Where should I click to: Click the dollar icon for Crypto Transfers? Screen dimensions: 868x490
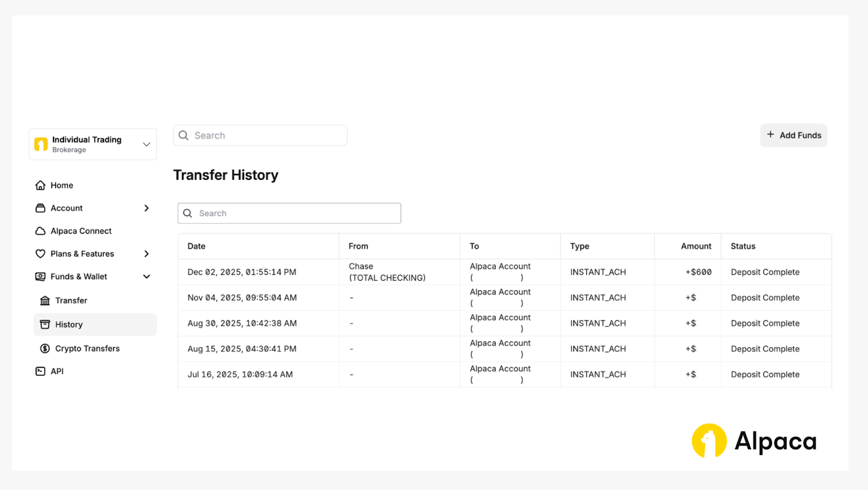click(45, 349)
